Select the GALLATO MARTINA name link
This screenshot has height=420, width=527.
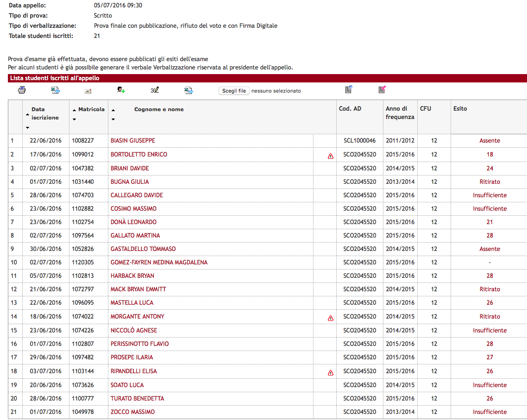[135, 236]
